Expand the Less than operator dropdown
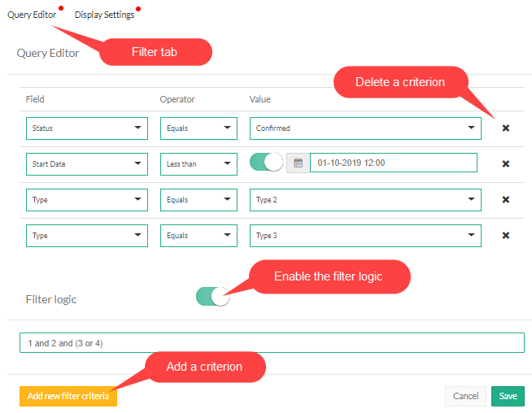532x413 pixels. (198, 164)
